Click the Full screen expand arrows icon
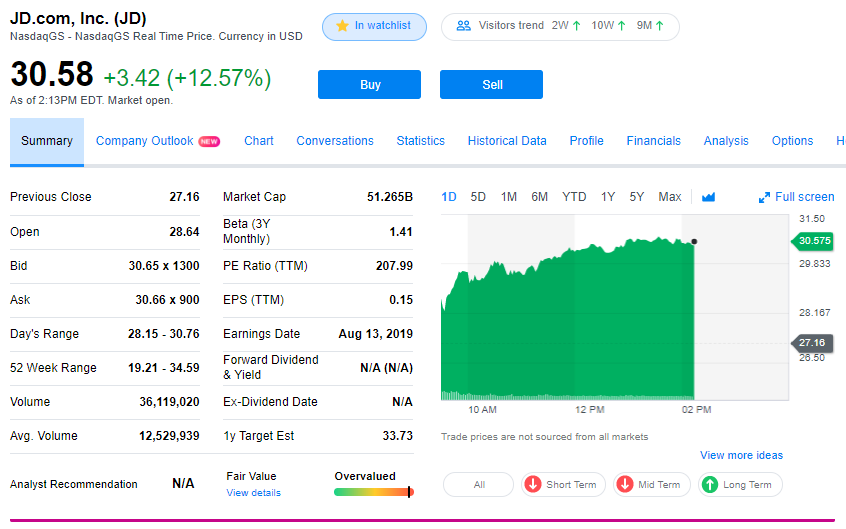Image resolution: width=846 pixels, height=529 pixels. (764, 198)
